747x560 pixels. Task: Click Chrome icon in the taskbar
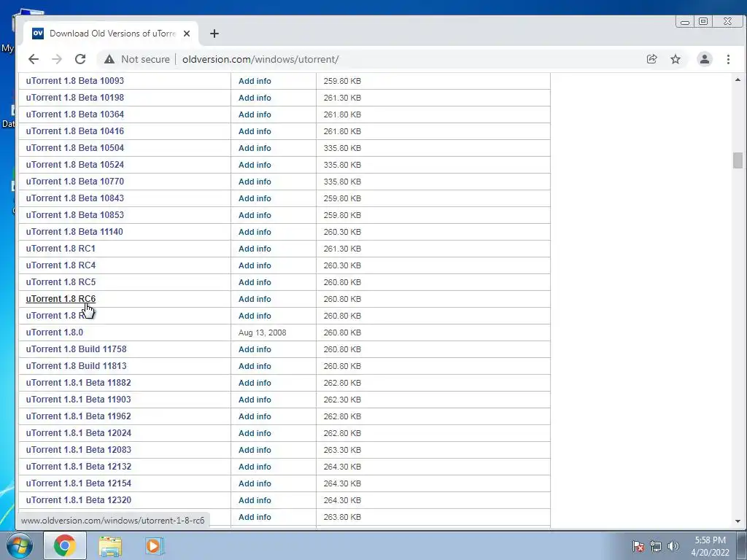pyautogui.click(x=65, y=545)
